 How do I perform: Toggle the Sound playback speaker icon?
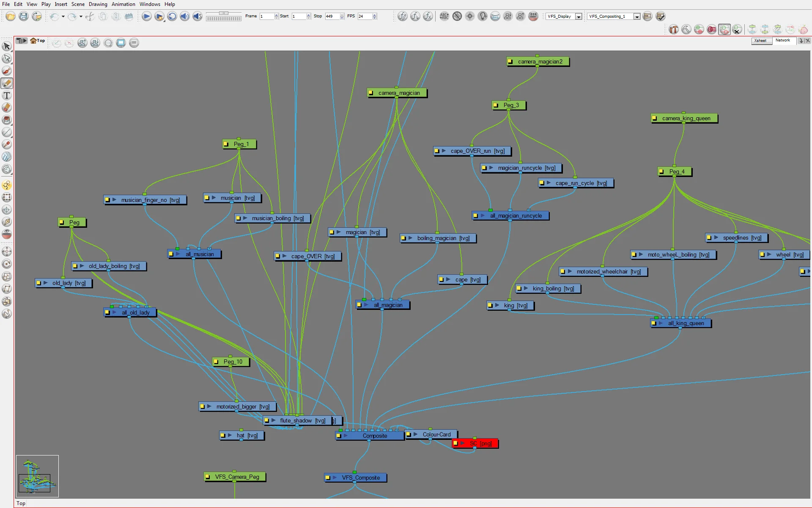click(184, 17)
